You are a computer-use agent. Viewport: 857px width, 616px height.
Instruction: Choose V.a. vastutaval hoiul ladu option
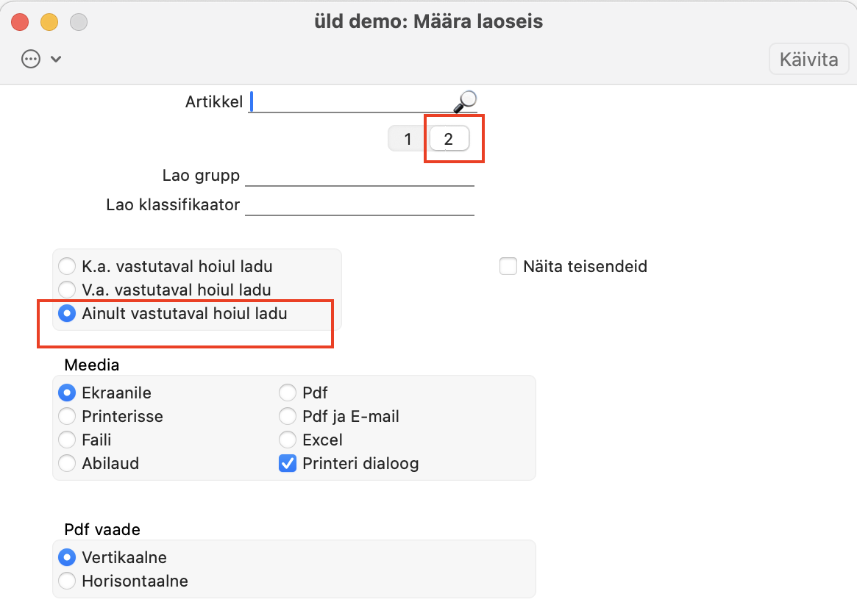(67, 290)
